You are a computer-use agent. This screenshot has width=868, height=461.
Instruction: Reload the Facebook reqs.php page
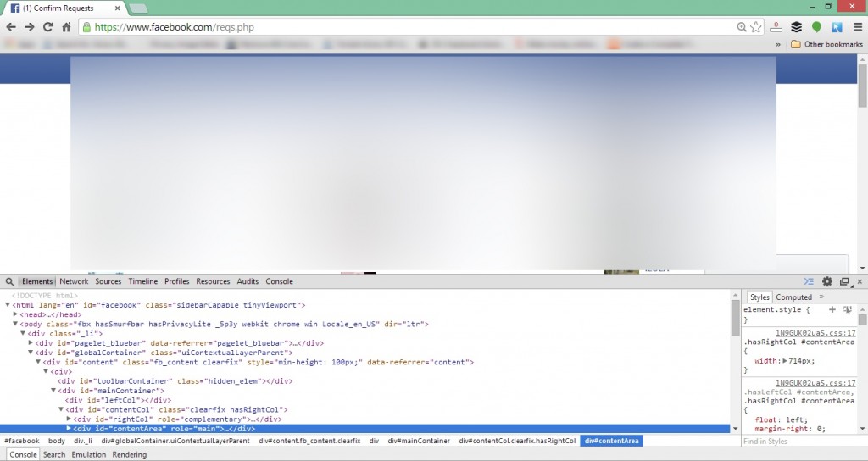coord(47,27)
